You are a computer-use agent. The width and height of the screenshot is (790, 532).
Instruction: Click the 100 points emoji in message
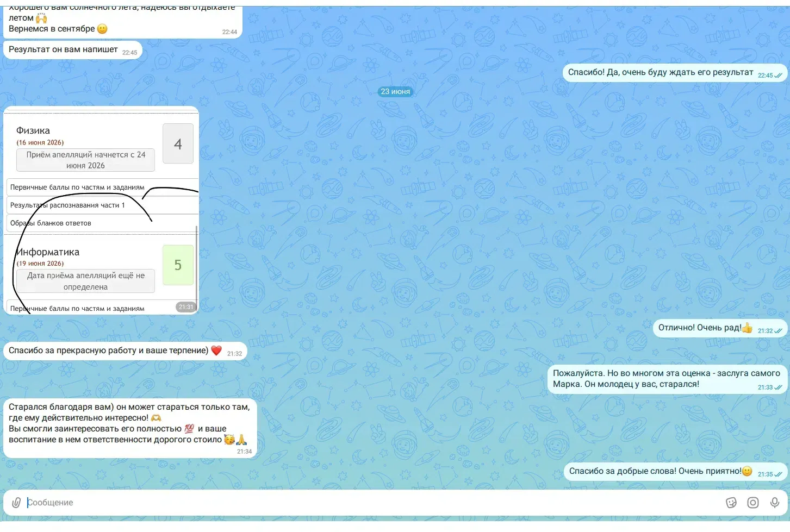tap(189, 429)
